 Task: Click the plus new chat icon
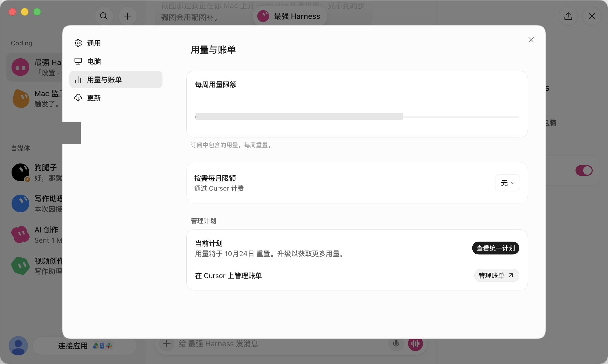(x=128, y=16)
